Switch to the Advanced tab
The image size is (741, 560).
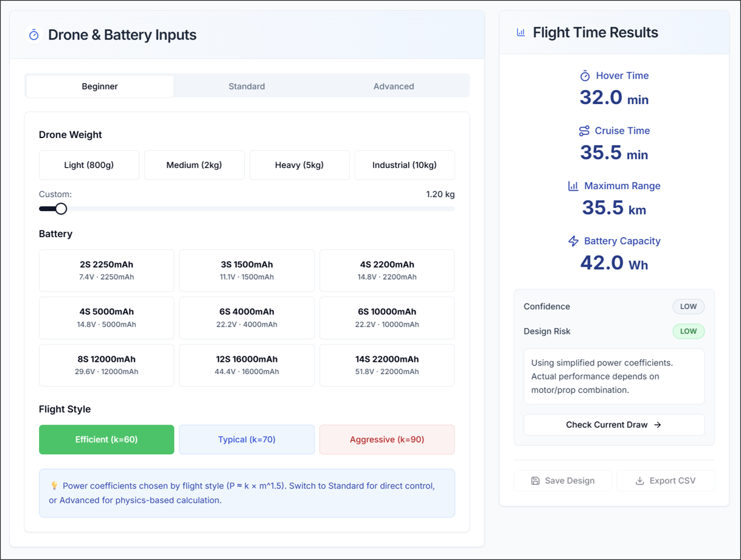pyautogui.click(x=394, y=86)
